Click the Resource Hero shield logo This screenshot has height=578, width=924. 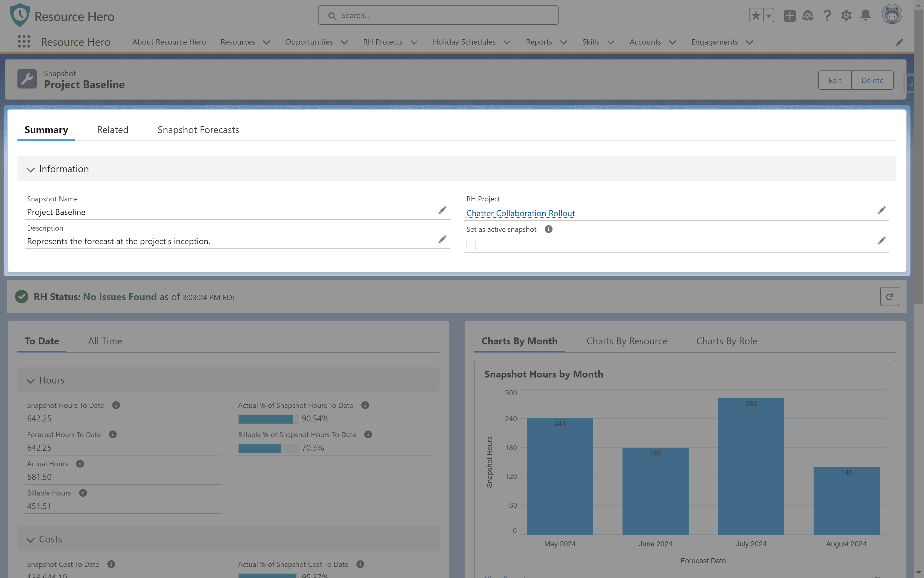(20, 15)
